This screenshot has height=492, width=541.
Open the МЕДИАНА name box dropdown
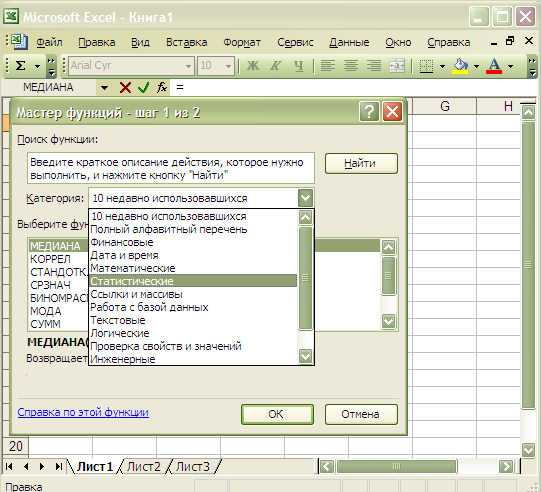pos(104,88)
